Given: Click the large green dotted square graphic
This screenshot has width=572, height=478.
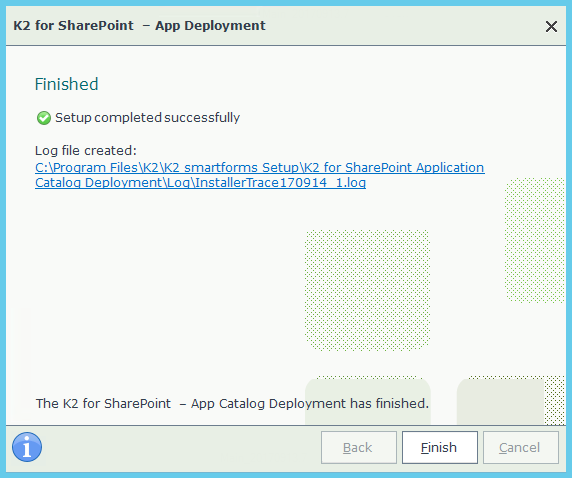Looking at the screenshot, I should tap(367, 290).
